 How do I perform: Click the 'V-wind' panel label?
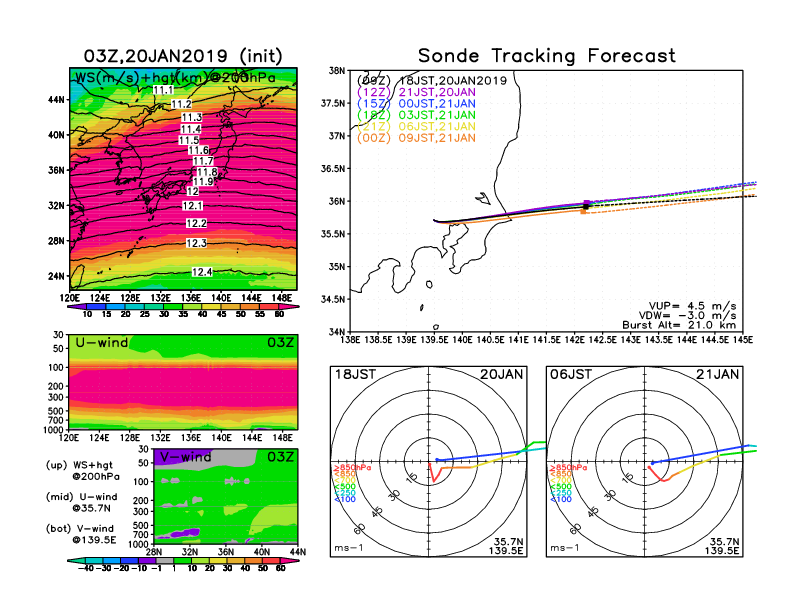(x=185, y=457)
